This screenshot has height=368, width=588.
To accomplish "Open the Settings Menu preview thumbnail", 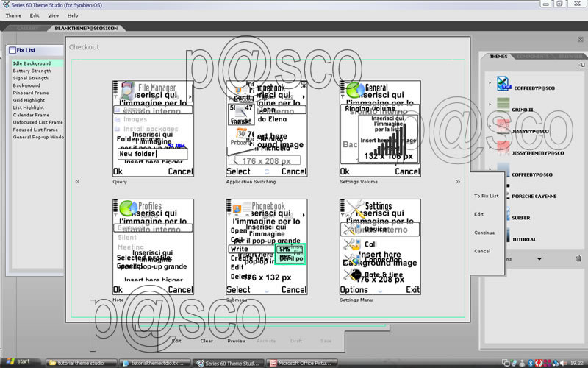I will (x=380, y=247).
